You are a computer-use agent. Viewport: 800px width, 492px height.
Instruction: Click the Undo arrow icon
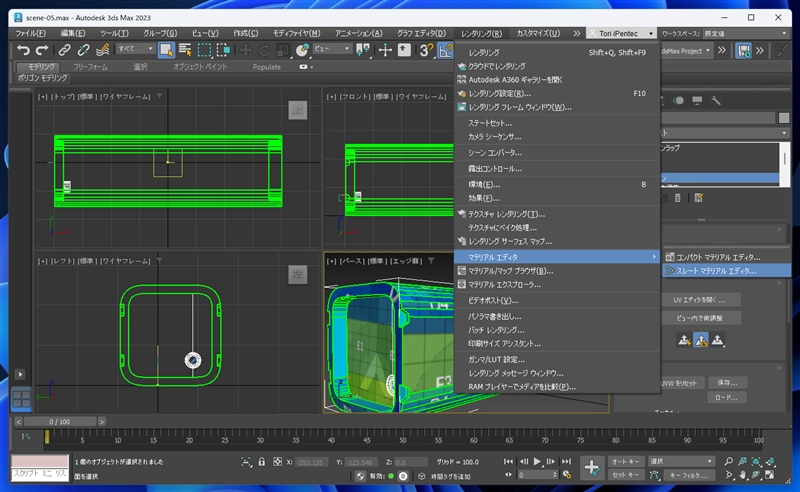point(24,49)
